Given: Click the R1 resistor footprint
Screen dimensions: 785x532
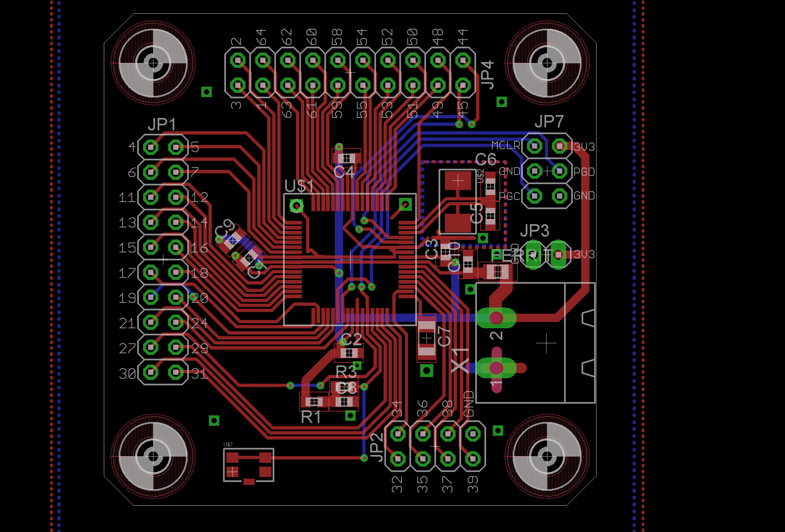Looking at the screenshot, I should click(314, 402).
